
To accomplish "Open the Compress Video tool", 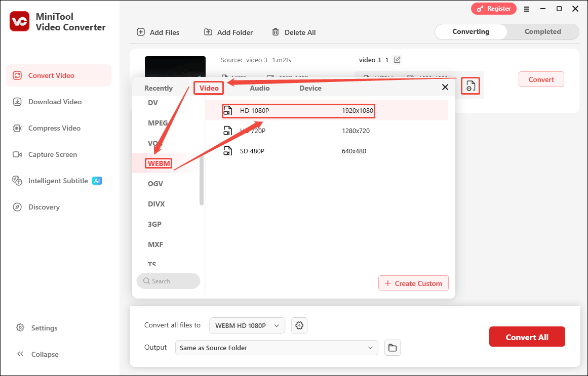I will (x=52, y=128).
